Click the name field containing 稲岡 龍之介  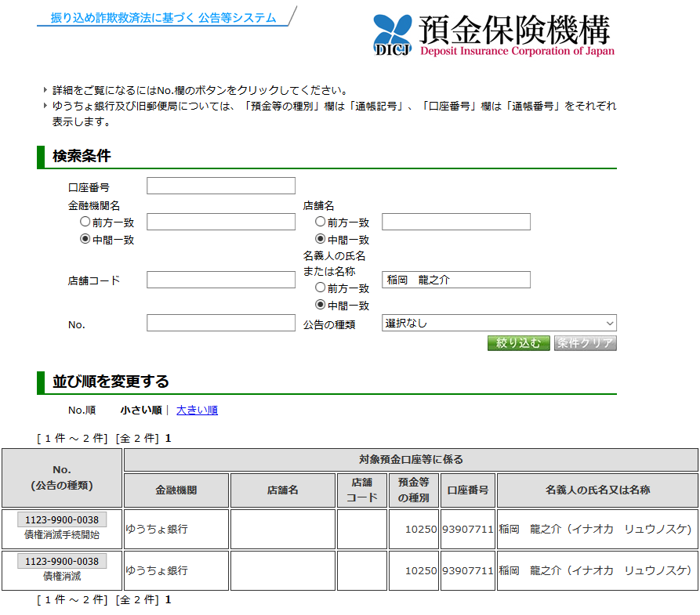456,280
